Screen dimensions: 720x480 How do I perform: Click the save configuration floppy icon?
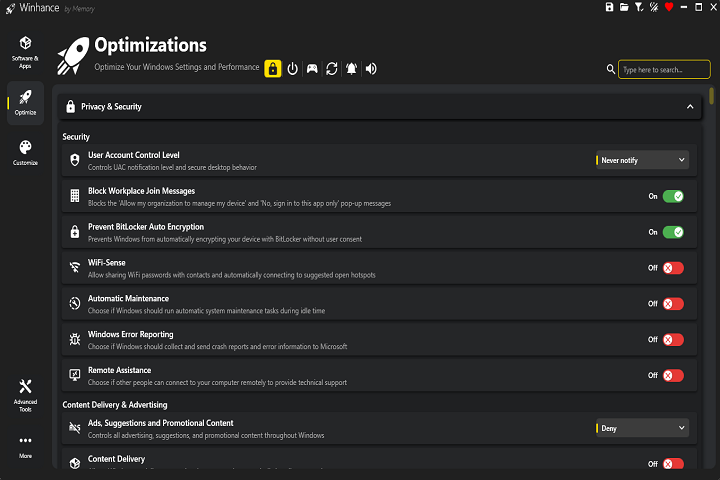[610, 7]
